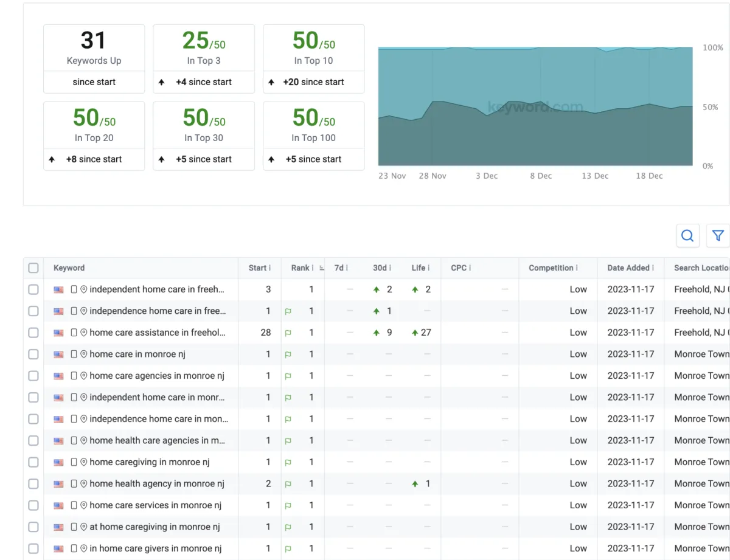The image size is (730, 560).
Task: Sort by the Date Added column header
Action: tap(628, 268)
